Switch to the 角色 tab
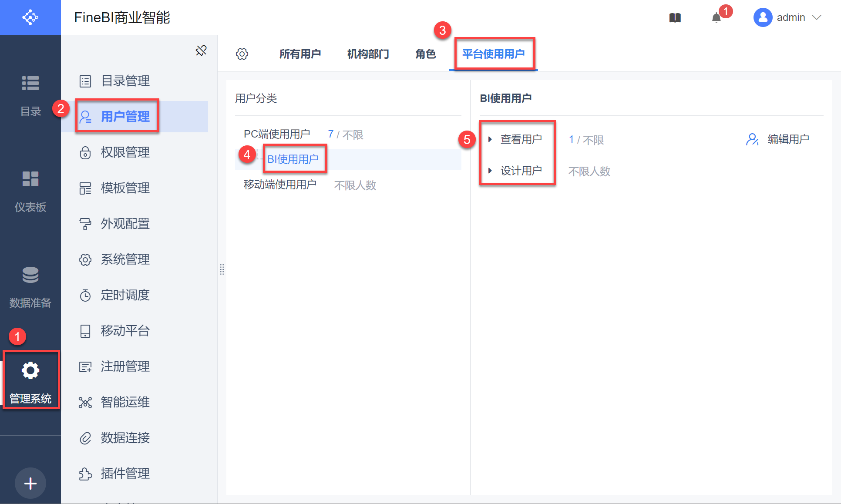Viewport: 841px width, 504px height. [x=425, y=54]
